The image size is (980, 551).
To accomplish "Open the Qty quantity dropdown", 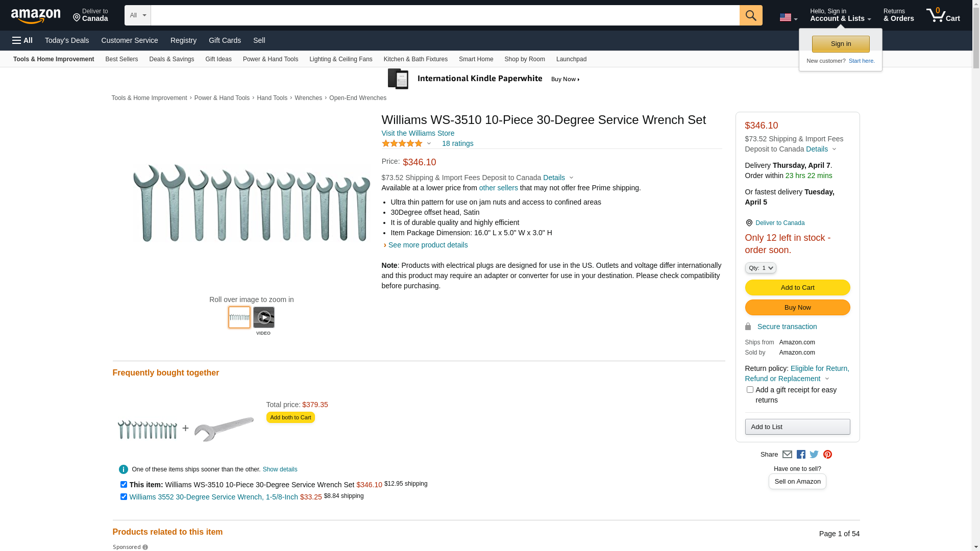I will pyautogui.click(x=760, y=268).
